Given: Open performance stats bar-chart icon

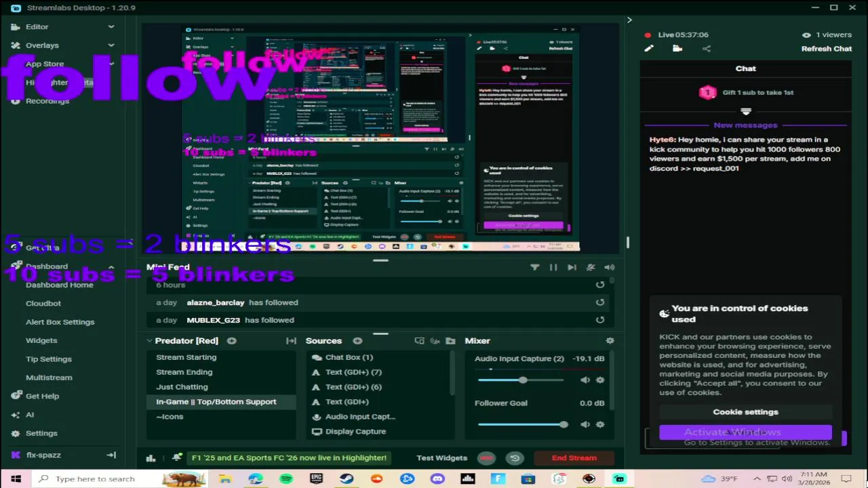Looking at the screenshot, I should pyautogui.click(x=151, y=458).
